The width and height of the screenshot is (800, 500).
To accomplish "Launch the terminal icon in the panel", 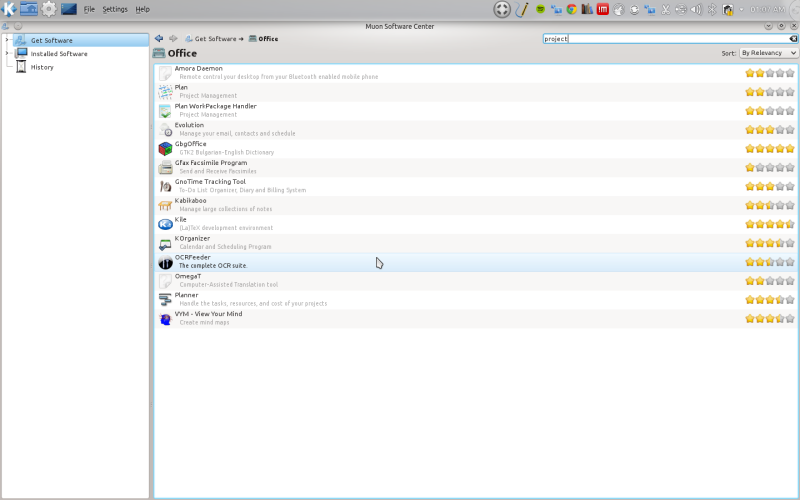I will point(69,9).
